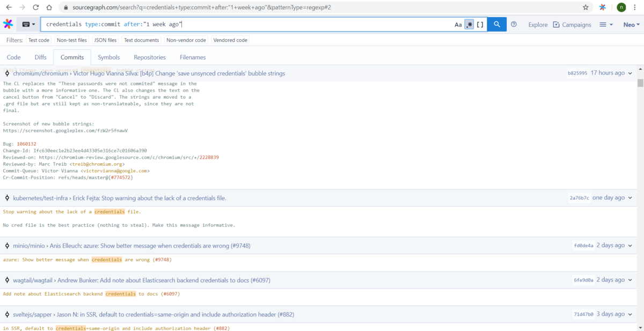Switch to the Filenames tab
The height and width of the screenshot is (331, 644).
(193, 57)
